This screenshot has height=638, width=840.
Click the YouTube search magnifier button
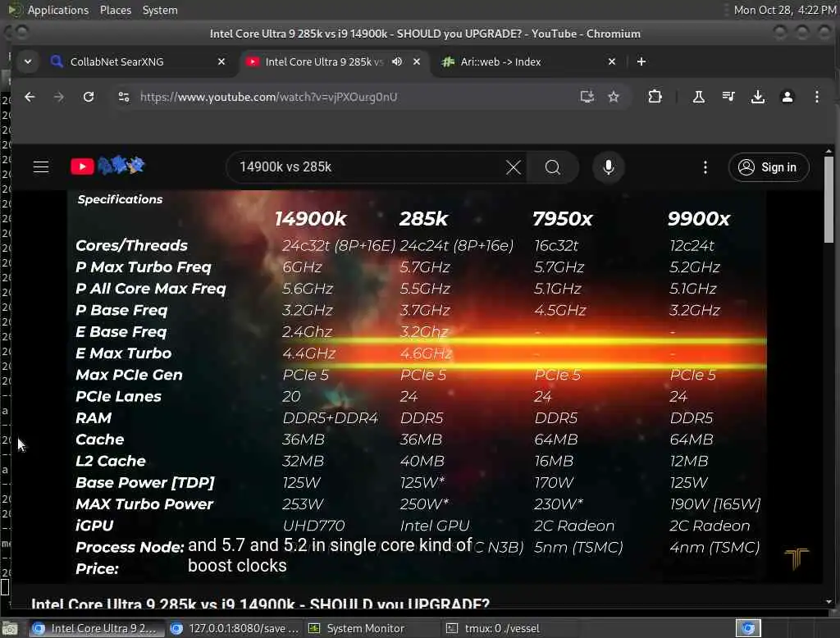pos(553,167)
